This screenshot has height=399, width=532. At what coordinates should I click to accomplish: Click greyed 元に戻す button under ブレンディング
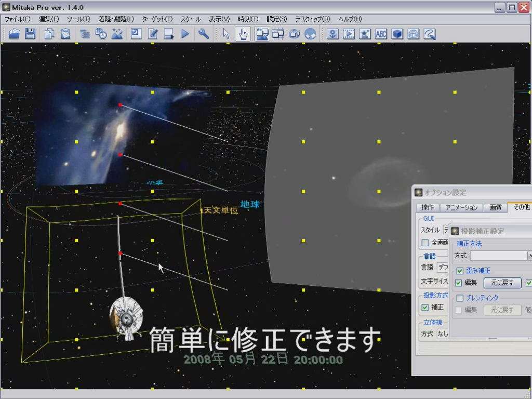point(502,310)
